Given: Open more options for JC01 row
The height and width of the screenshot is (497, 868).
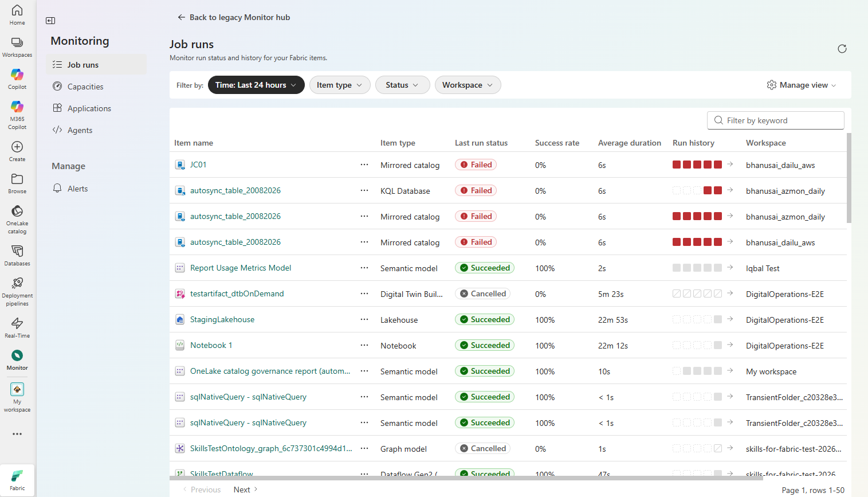Looking at the screenshot, I should coord(364,165).
